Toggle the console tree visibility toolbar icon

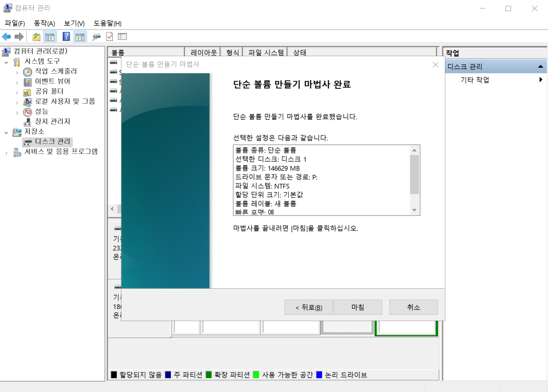[x=50, y=36]
